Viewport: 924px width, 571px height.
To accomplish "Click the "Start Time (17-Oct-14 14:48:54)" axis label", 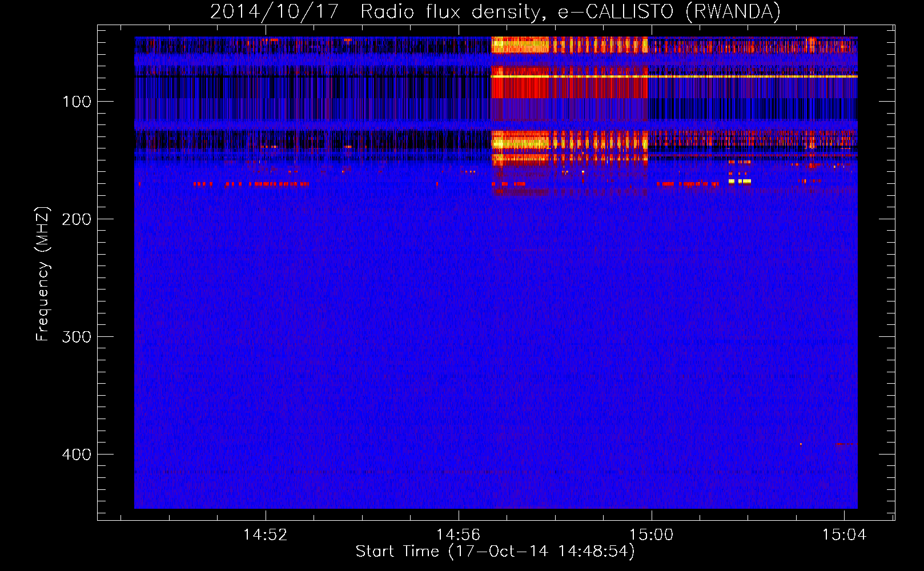I will tap(495, 552).
